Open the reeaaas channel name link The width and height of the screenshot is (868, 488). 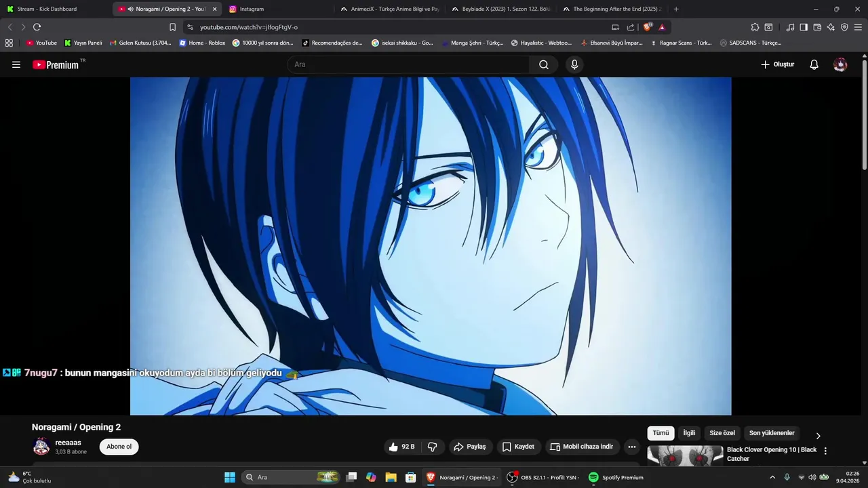click(68, 443)
